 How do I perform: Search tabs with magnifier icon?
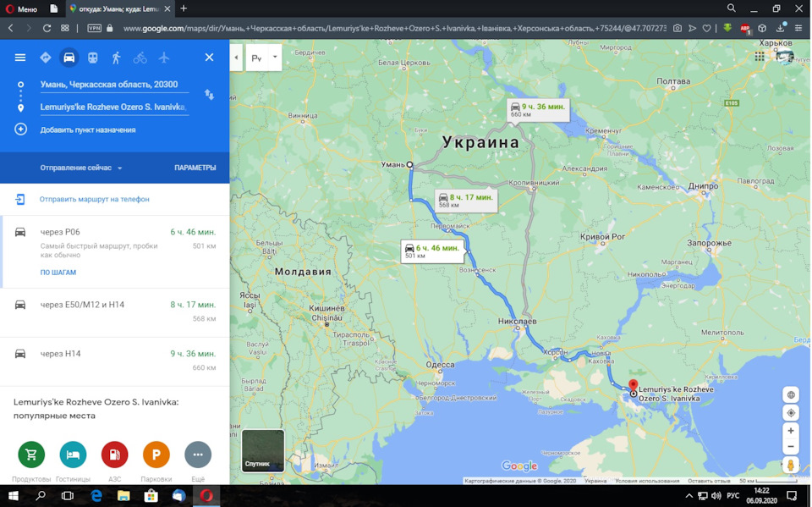click(731, 8)
